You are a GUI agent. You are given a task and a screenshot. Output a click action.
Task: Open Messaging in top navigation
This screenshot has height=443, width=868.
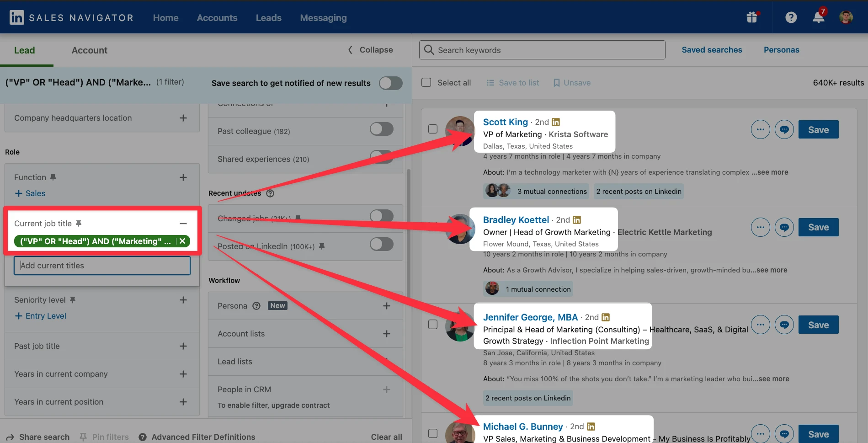pyautogui.click(x=324, y=18)
